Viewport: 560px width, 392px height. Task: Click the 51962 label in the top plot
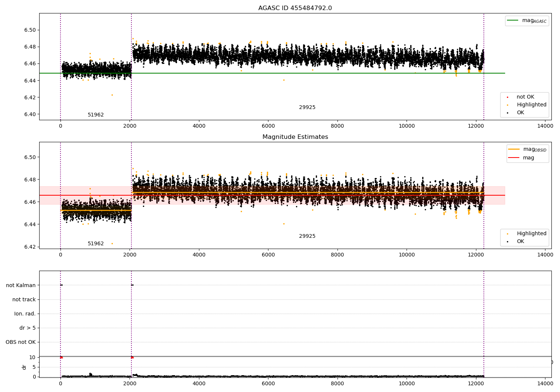[96, 115]
